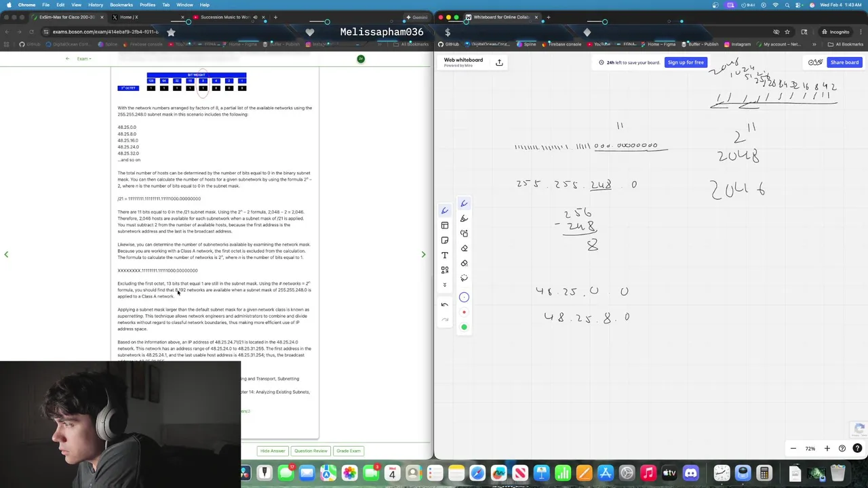The width and height of the screenshot is (868, 488).
Task: Open GitHub bookmark in right browser window
Action: [x=448, y=44]
